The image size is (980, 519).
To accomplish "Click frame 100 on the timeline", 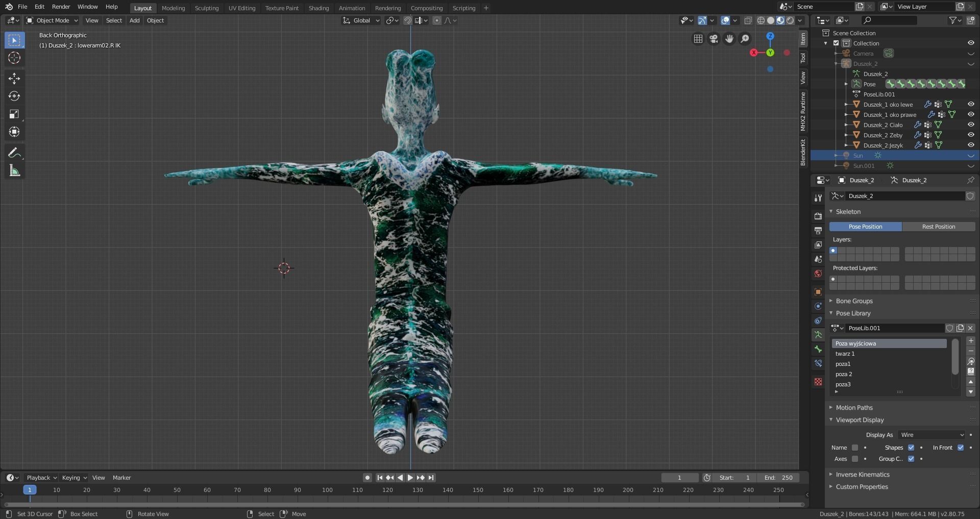I will (327, 490).
